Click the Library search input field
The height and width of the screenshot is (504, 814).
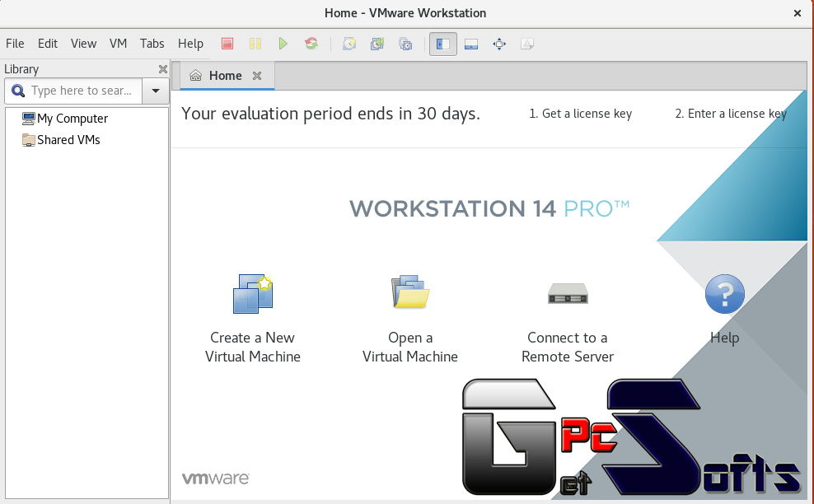click(73, 91)
